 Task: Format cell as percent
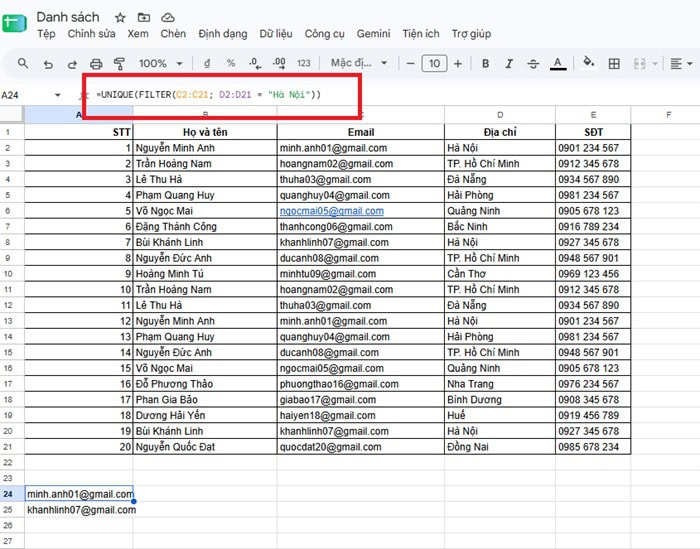[231, 63]
